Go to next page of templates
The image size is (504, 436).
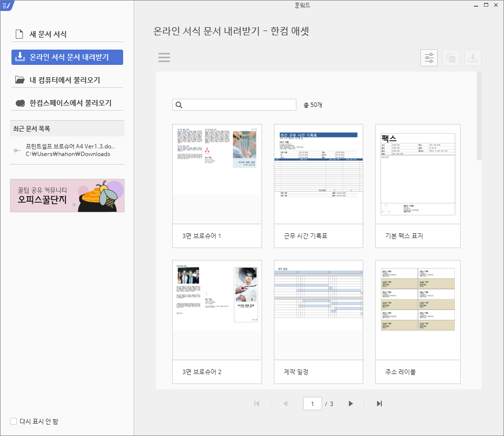(351, 404)
